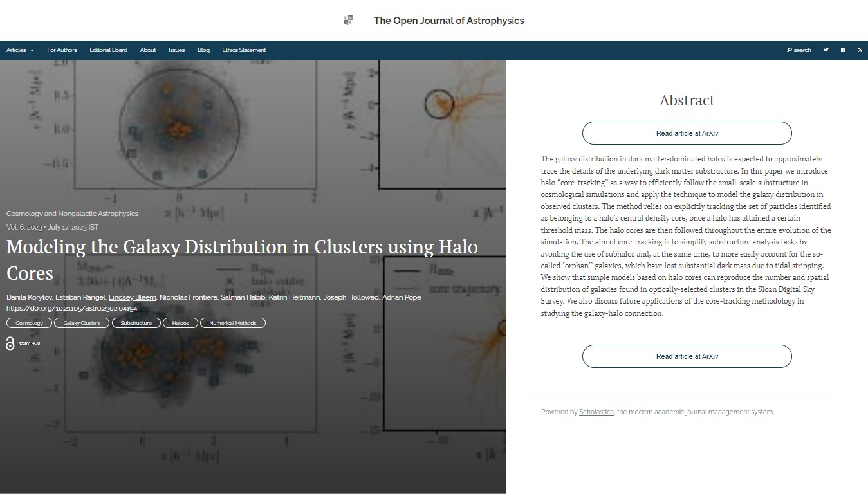Open the journal's Twitter page
The image size is (868, 494).
[x=826, y=50]
